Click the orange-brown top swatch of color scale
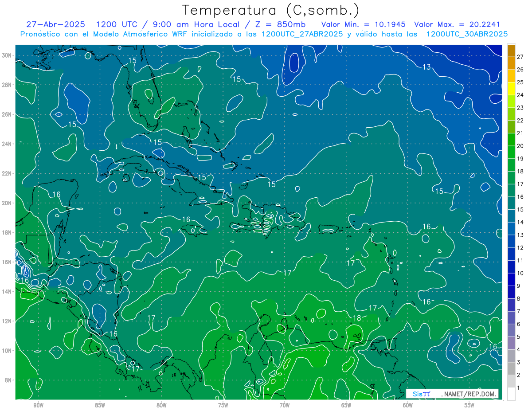The width and height of the screenshot is (532, 411). click(511, 51)
